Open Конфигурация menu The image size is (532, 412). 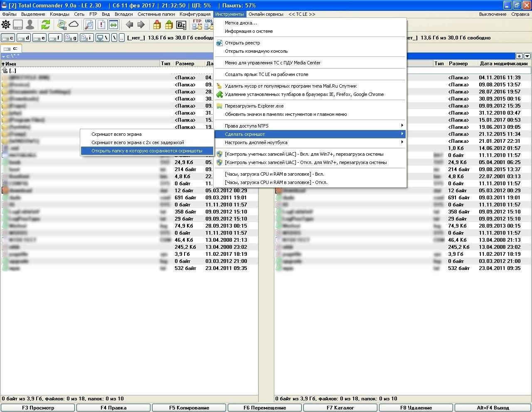point(195,14)
